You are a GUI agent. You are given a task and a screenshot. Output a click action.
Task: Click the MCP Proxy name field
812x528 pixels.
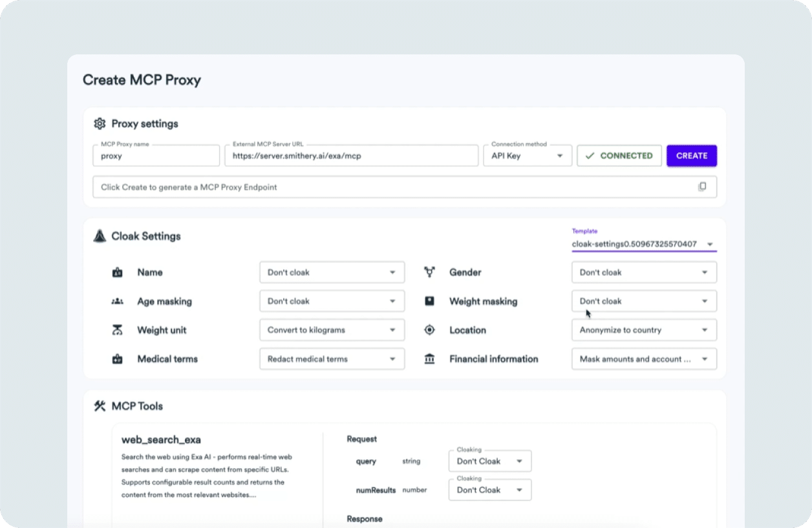pos(156,156)
